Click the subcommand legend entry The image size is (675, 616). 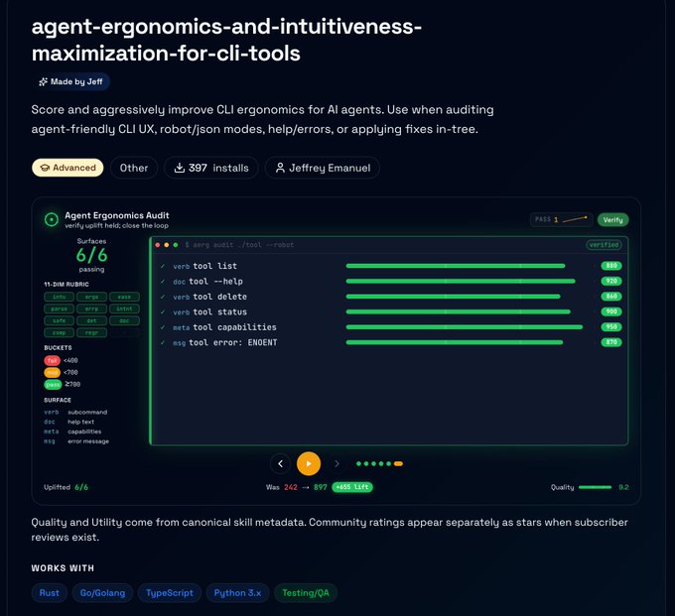pos(75,412)
